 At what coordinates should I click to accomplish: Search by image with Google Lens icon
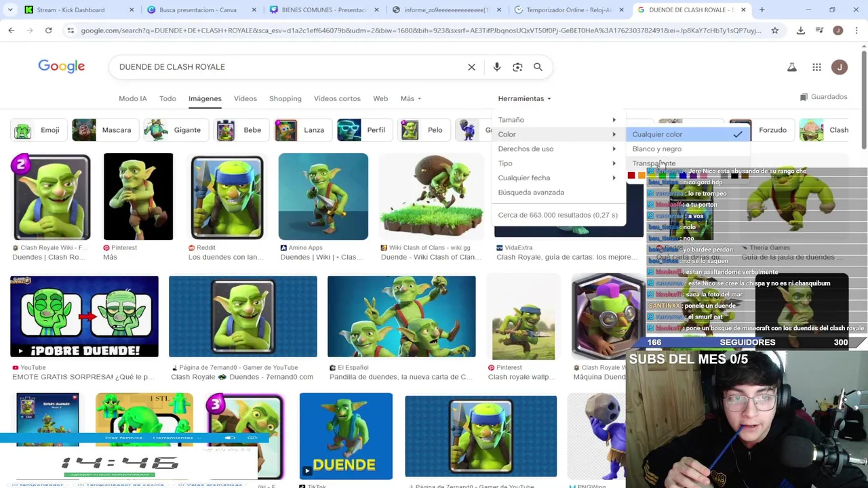pyautogui.click(x=517, y=67)
